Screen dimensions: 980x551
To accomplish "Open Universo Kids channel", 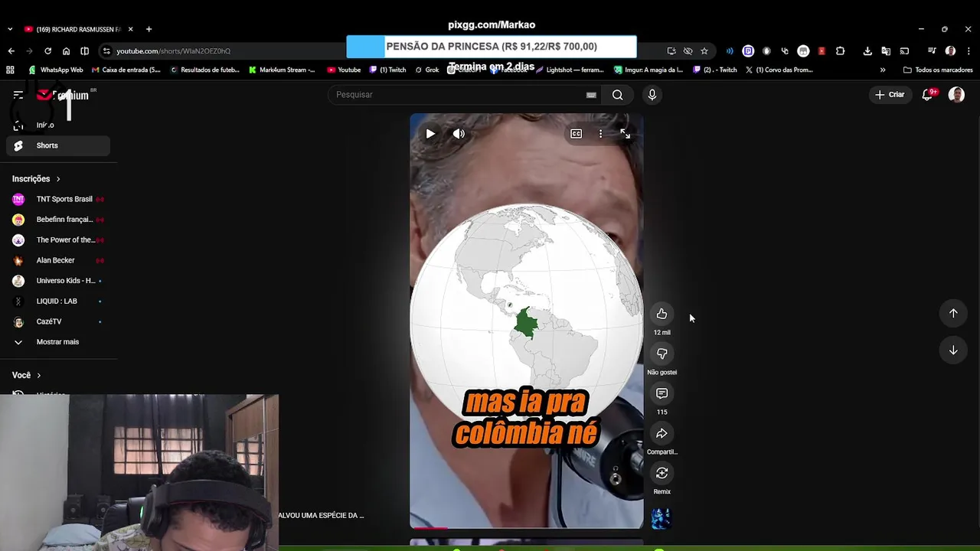I will click(x=58, y=281).
